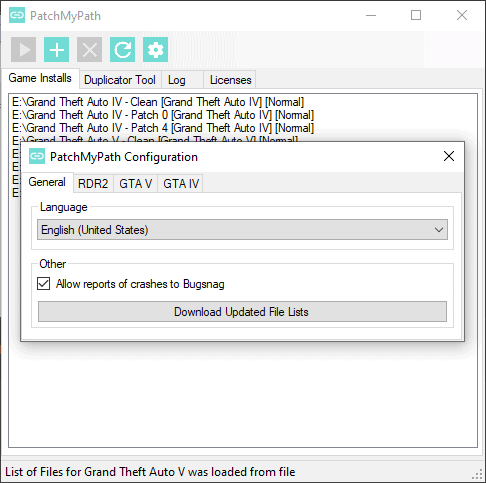Click the PatchMyPath link logo in title bar
486x483 pixels.
pyautogui.click(x=17, y=15)
